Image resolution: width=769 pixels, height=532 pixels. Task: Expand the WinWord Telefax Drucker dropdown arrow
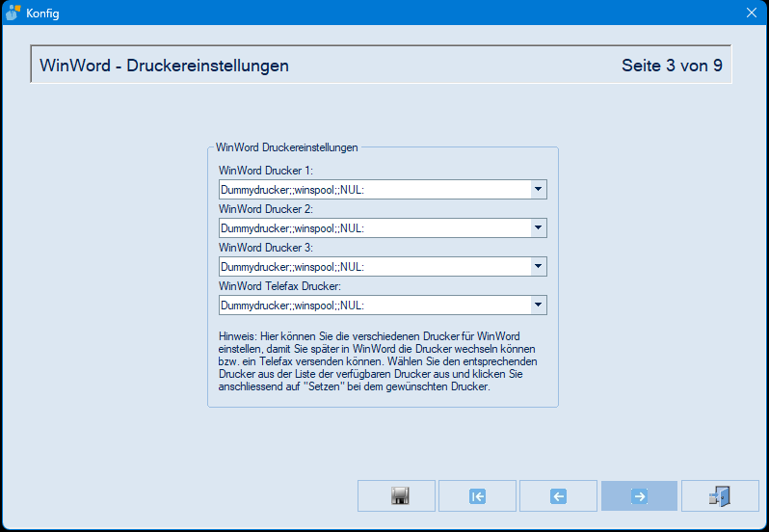(x=538, y=305)
